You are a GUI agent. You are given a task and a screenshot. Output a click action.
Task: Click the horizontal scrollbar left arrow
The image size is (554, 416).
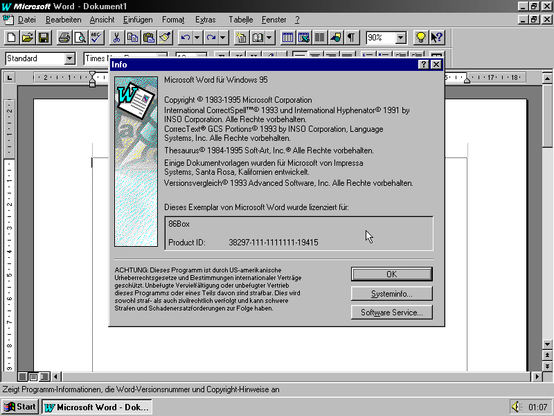coord(56,377)
